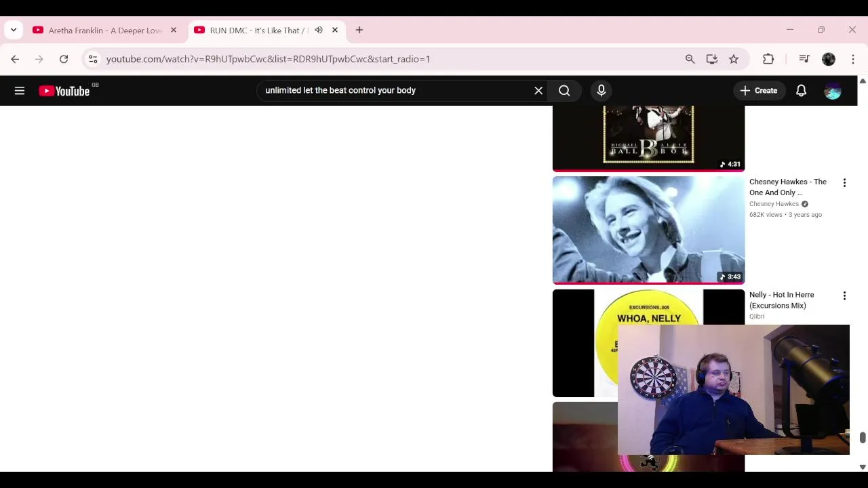Open more options for Nelly video
This screenshot has height=488, width=868.
click(844, 296)
